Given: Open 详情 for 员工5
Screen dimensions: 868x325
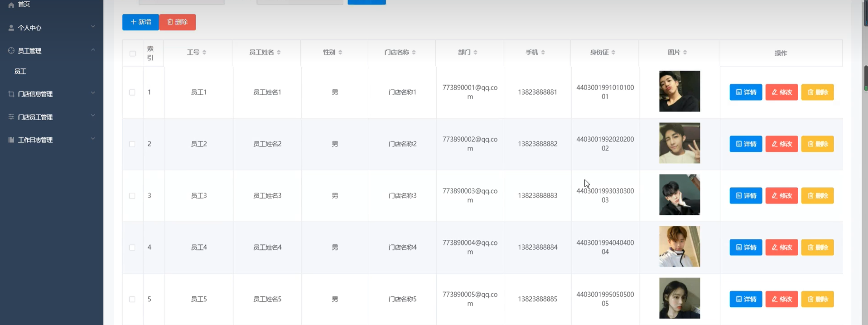Looking at the screenshot, I should (x=746, y=299).
